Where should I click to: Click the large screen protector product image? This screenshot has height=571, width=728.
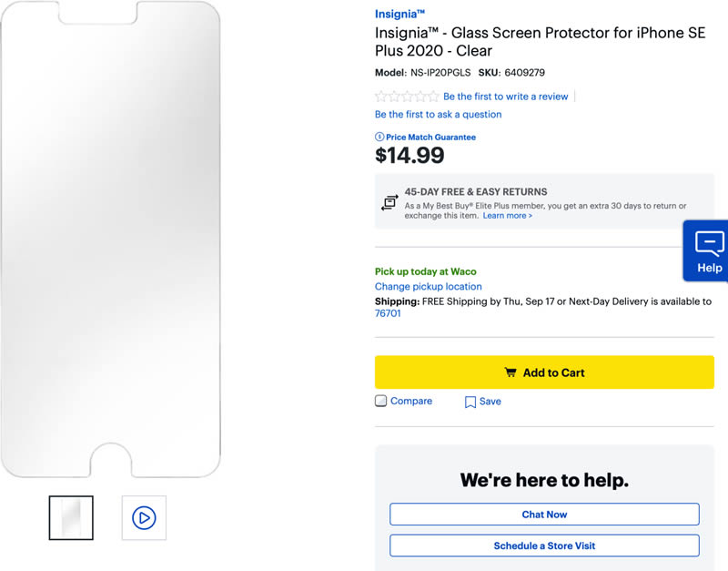110,239
